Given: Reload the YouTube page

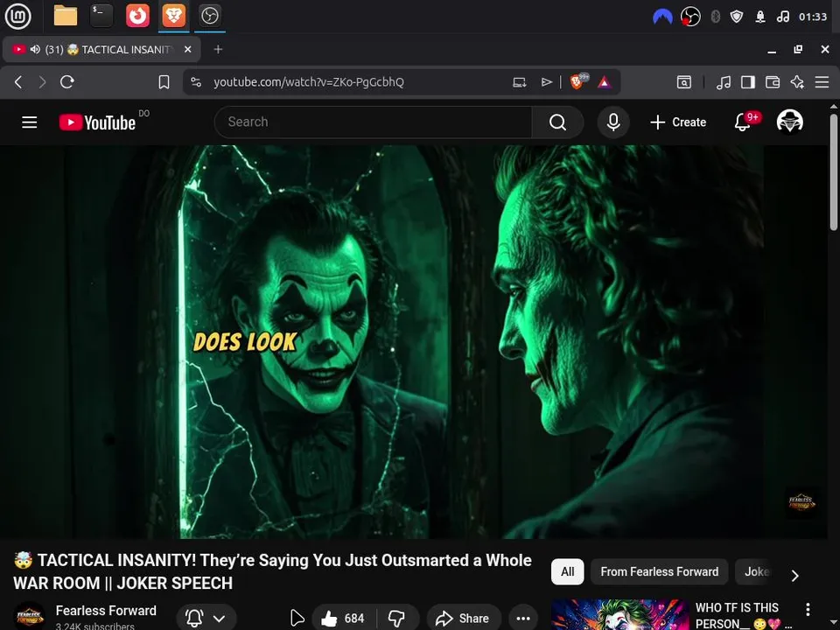Looking at the screenshot, I should (x=67, y=82).
